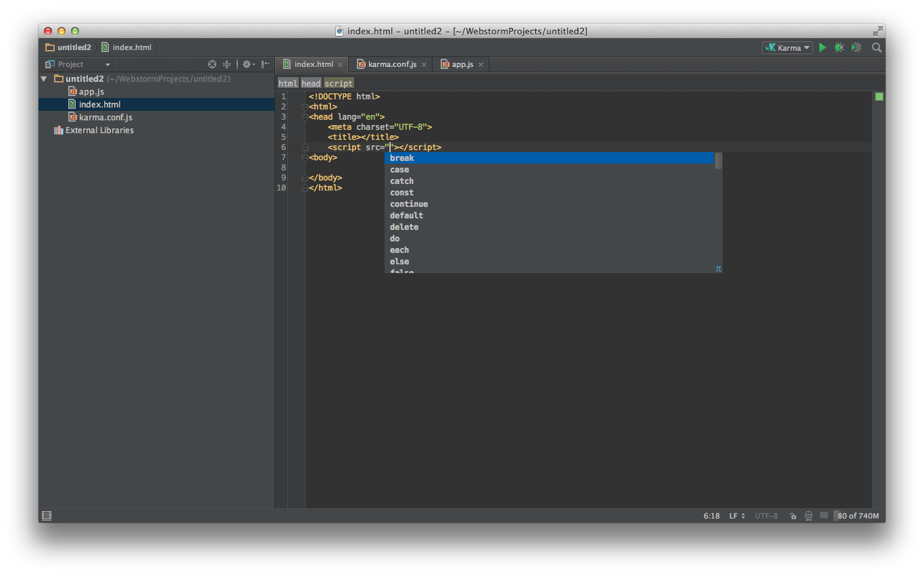This screenshot has height=576, width=924.
Task: Choose 'continue' from completion list
Action: click(x=549, y=204)
